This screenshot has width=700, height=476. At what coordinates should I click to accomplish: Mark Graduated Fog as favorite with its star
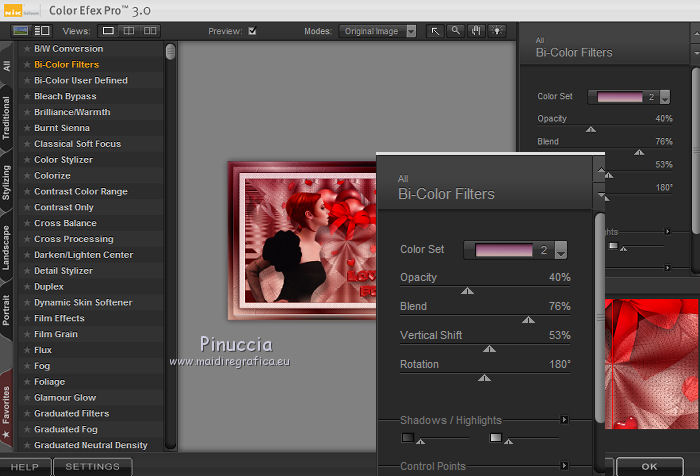(x=27, y=429)
